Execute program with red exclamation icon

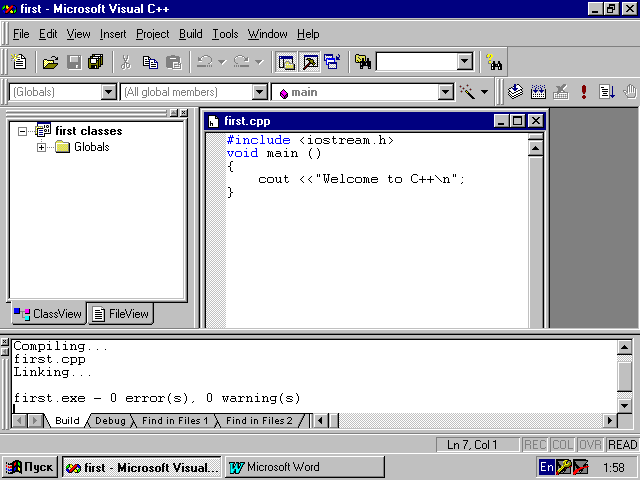click(x=584, y=91)
